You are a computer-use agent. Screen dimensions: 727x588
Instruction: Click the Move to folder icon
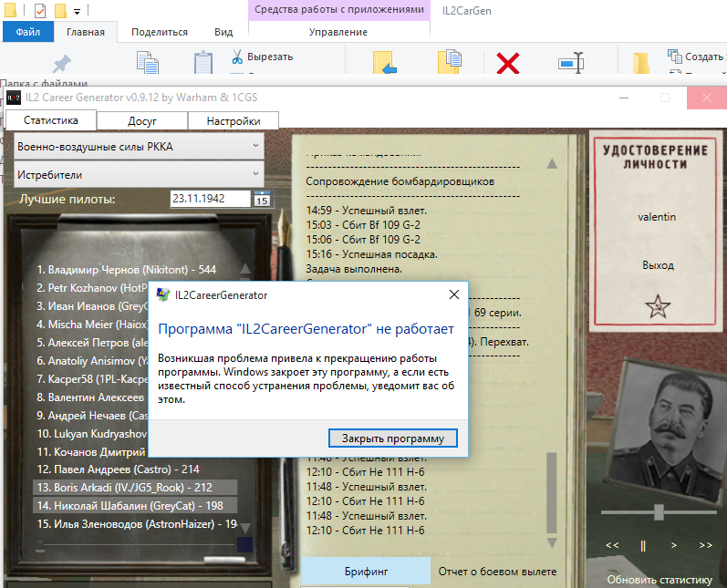[384, 62]
